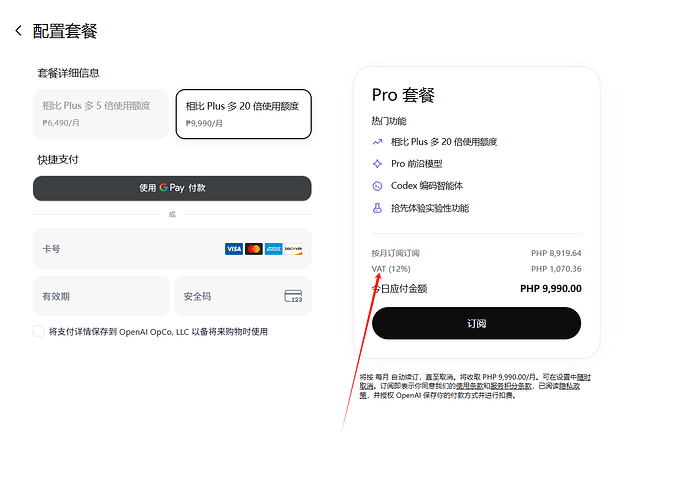Go back using the left chevron arrow
676x500 pixels.
click(18, 31)
